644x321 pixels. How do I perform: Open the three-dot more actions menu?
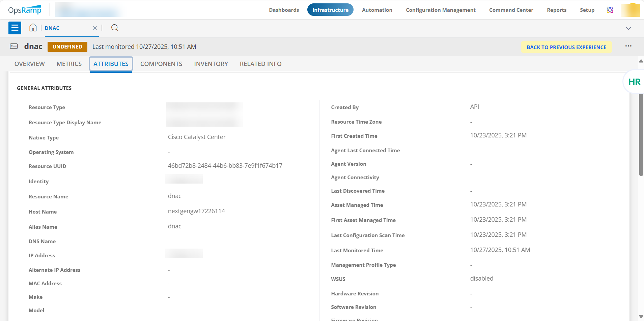click(628, 46)
